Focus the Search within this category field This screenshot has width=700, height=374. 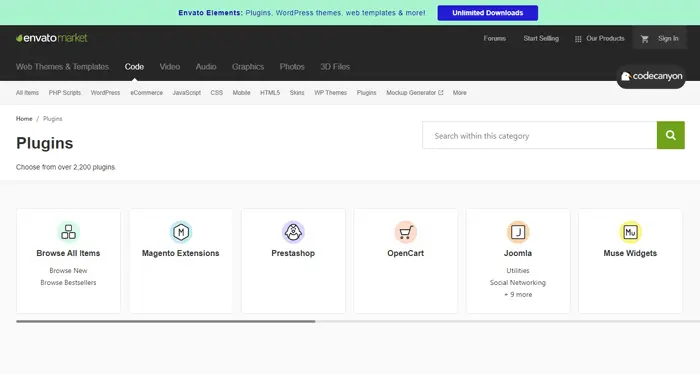tap(539, 135)
